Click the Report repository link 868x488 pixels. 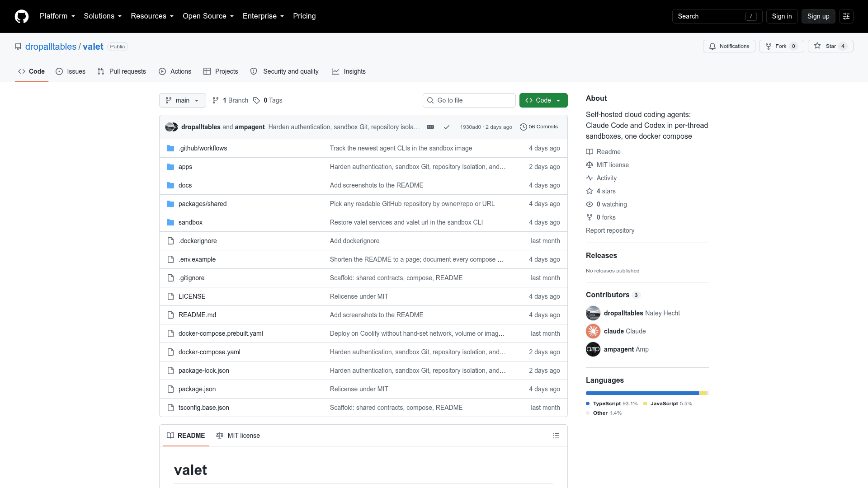pos(610,230)
